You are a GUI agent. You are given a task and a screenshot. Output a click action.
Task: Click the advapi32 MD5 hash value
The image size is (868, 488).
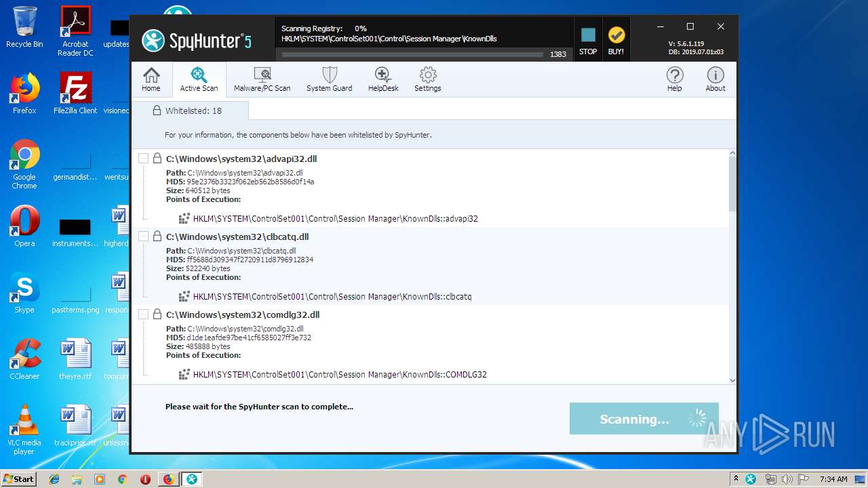[250, 182]
